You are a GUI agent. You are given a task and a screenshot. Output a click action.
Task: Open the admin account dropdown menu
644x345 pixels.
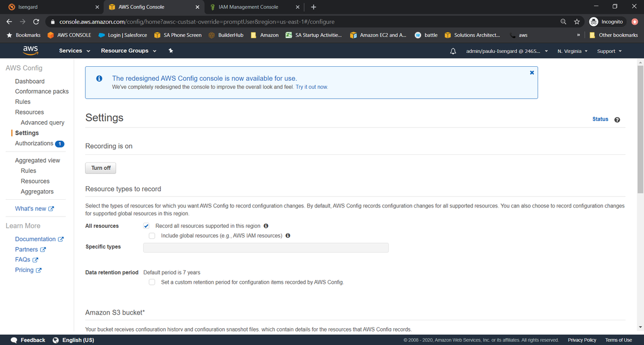coord(507,51)
